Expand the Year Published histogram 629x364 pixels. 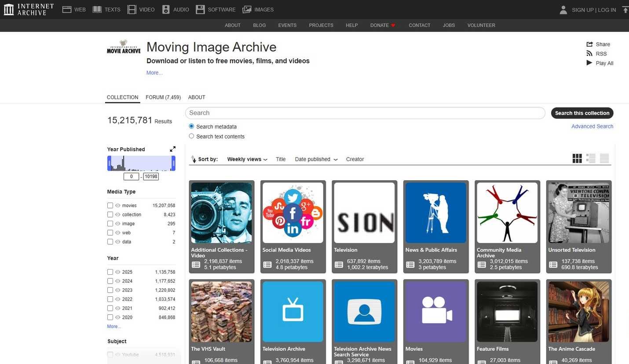pos(173,149)
